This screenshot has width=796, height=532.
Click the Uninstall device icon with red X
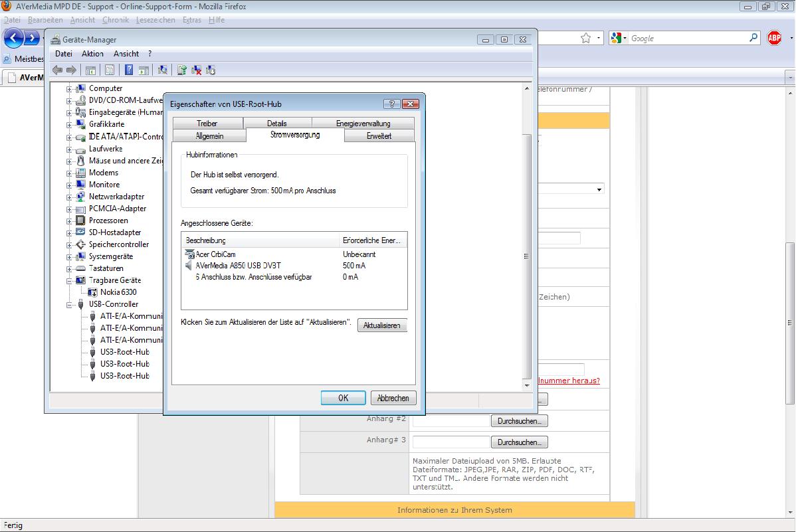point(197,70)
